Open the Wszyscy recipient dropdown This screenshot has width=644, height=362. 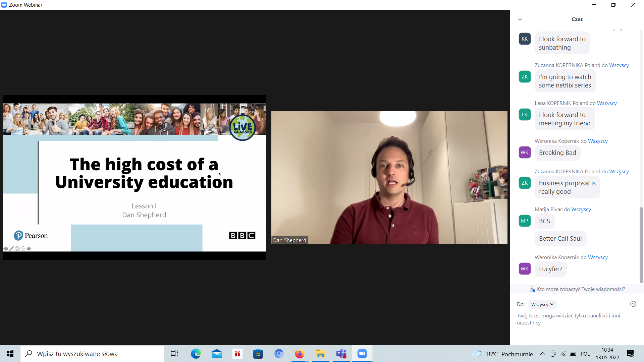click(x=542, y=304)
